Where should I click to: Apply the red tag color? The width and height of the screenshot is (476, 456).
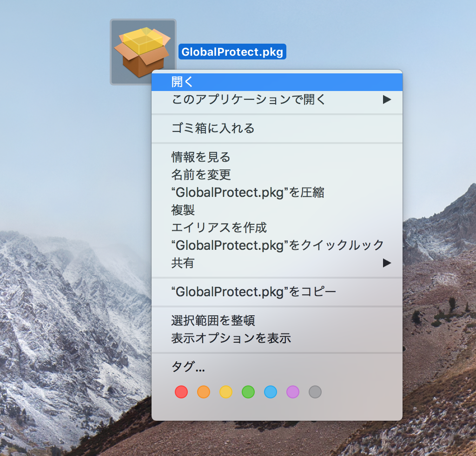(x=181, y=392)
